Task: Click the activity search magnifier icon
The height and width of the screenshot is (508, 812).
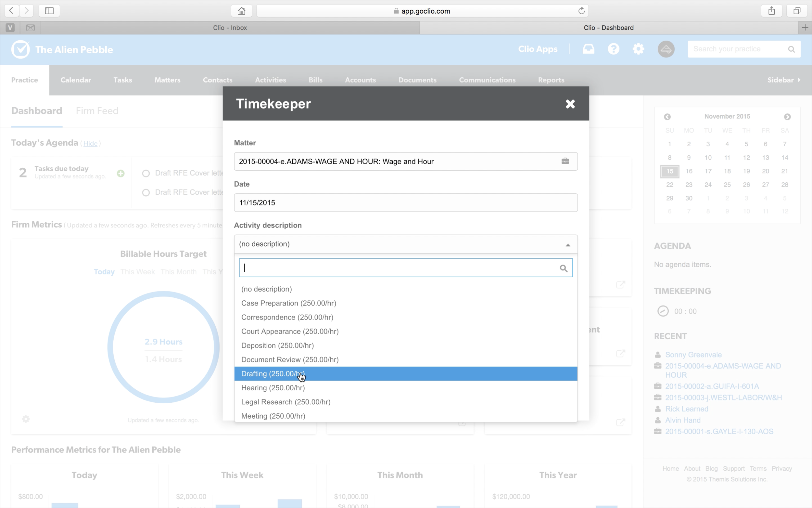Action: coord(563,268)
